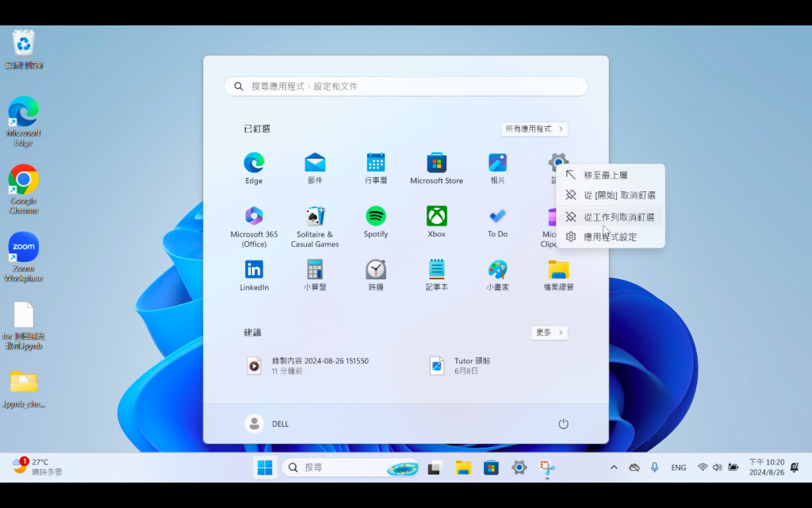The width and height of the screenshot is (812, 508).
Task: Show hidden icons tray chevron
Action: click(614, 467)
